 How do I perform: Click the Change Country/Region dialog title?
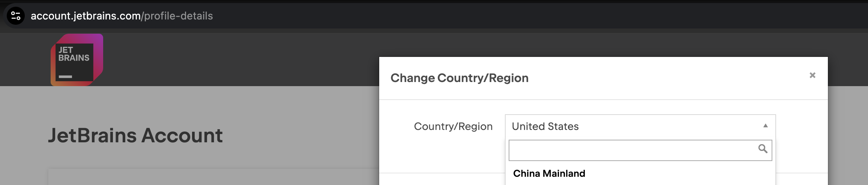tap(460, 78)
